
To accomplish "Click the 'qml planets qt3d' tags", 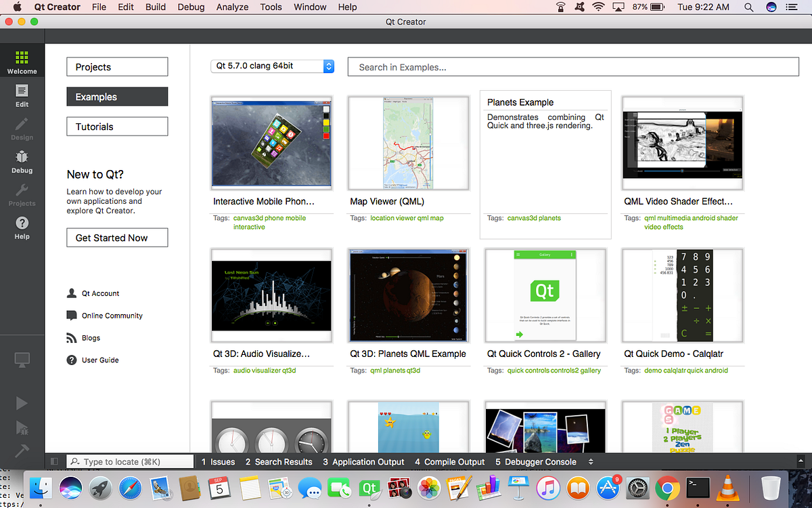I will (395, 371).
